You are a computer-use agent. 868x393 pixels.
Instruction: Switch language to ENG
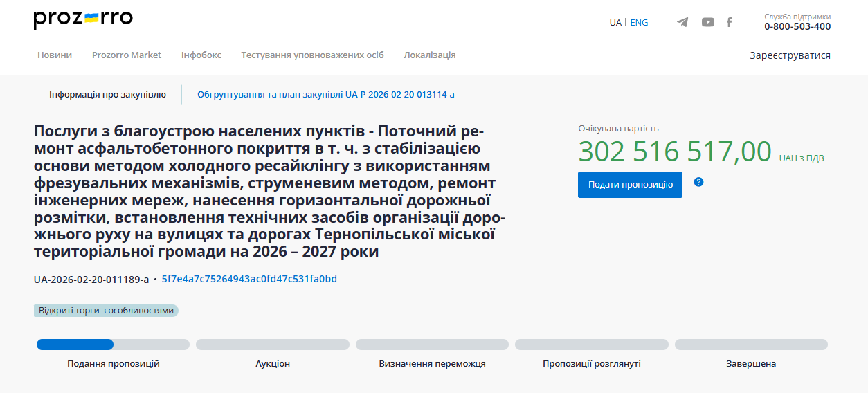pos(639,22)
